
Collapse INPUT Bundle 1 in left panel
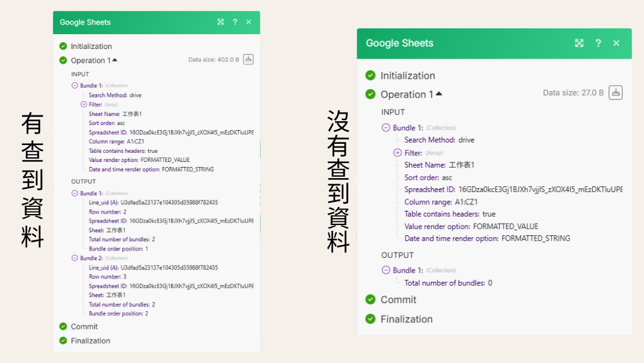point(75,86)
